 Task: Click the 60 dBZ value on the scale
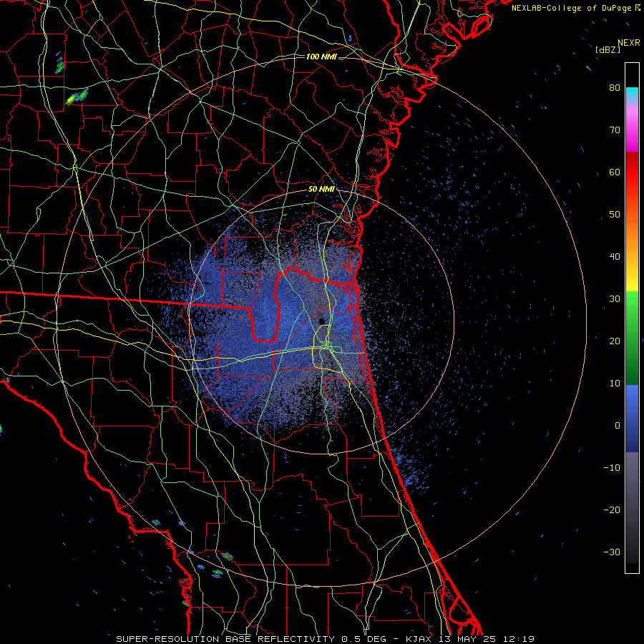pyautogui.click(x=615, y=172)
